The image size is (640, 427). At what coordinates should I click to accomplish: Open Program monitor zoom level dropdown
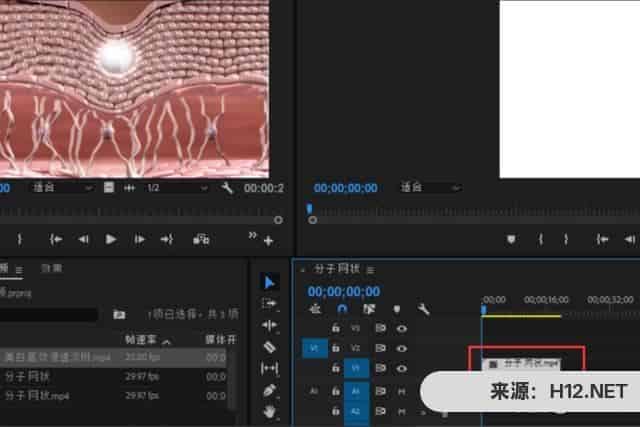tap(431, 187)
